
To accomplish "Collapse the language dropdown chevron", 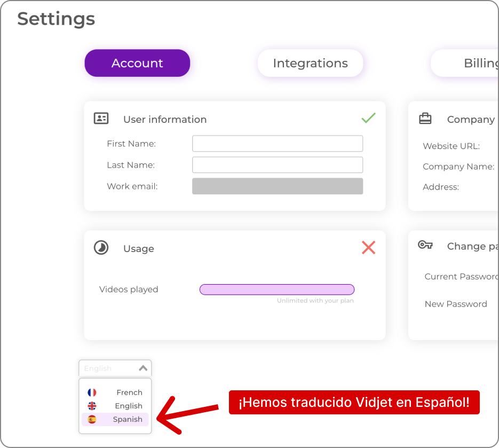I will click(143, 368).
